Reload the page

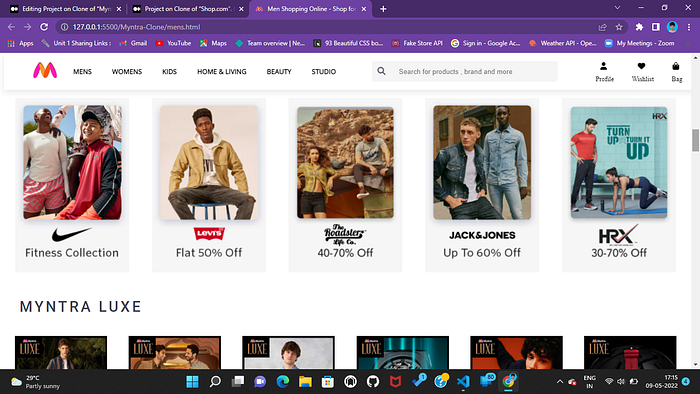pos(44,27)
